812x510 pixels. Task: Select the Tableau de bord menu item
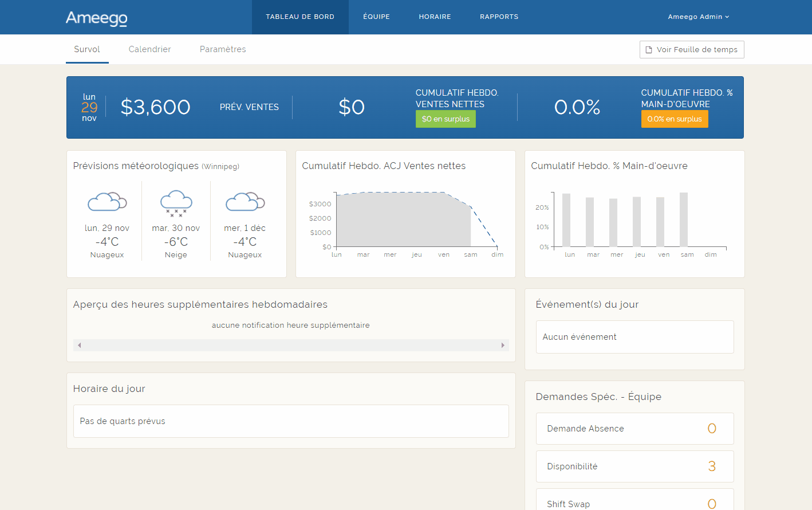(300, 17)
